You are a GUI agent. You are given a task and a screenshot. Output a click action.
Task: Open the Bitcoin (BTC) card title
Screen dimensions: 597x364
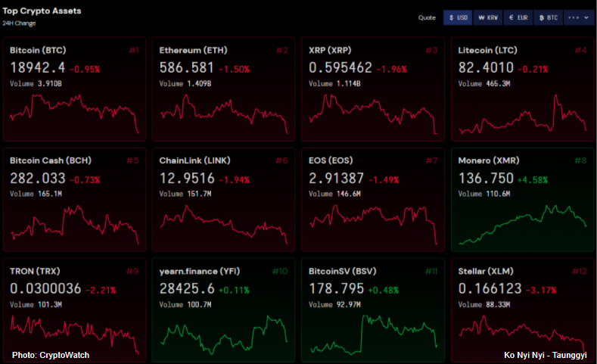(x=38, y=50)
